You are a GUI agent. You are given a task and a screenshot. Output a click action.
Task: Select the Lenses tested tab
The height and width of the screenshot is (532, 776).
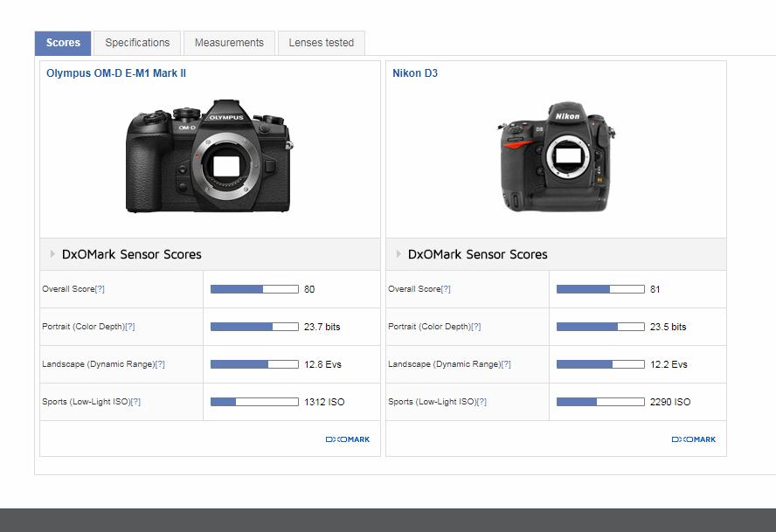click(322, 43)
